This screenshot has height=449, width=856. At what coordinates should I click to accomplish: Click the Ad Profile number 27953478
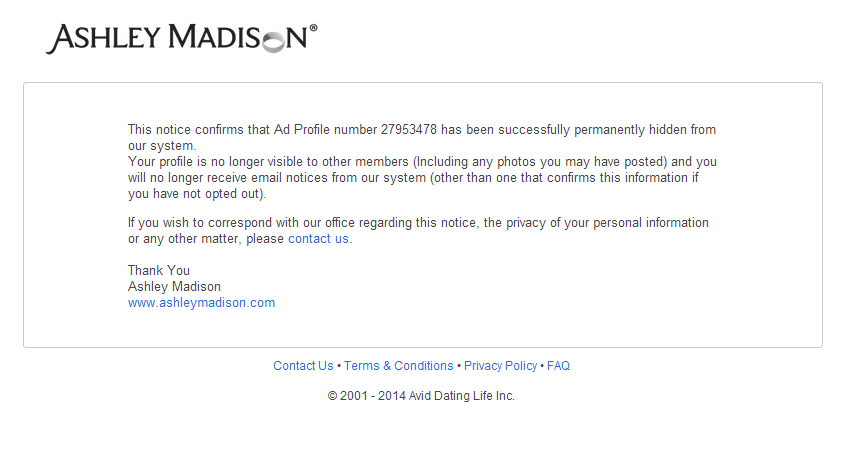click(409, 129)
